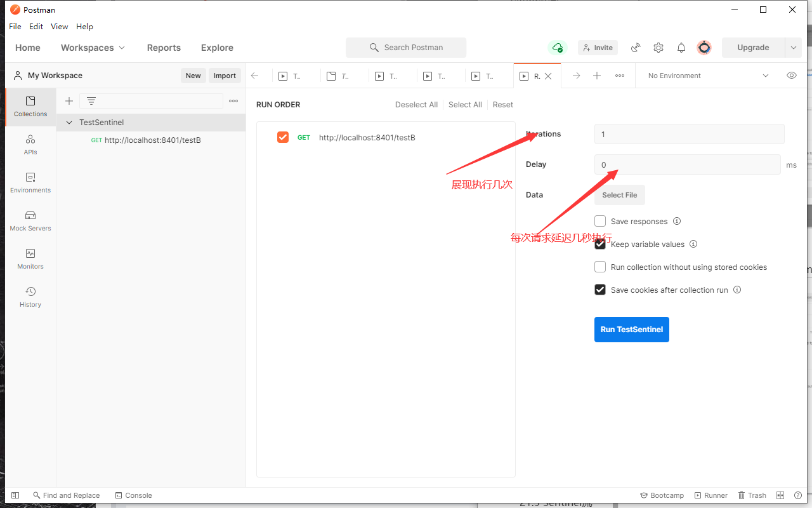Click the environment quick look eye icon
The width and height of the screenshot is (812, 508).
coord(792,76)
